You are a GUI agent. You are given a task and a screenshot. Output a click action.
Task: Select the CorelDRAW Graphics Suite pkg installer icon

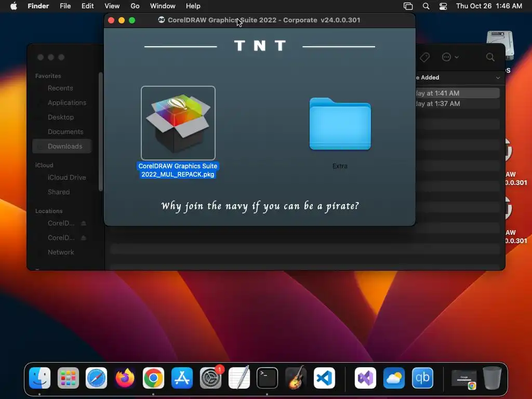(178, 123)
